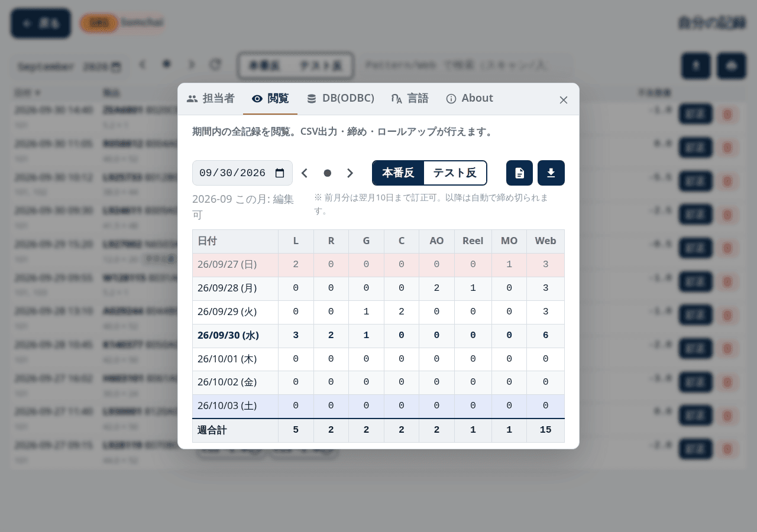Click the 26/09/27 (日) row date
This screenshot has width=757, height=532.
click(227, 265)
